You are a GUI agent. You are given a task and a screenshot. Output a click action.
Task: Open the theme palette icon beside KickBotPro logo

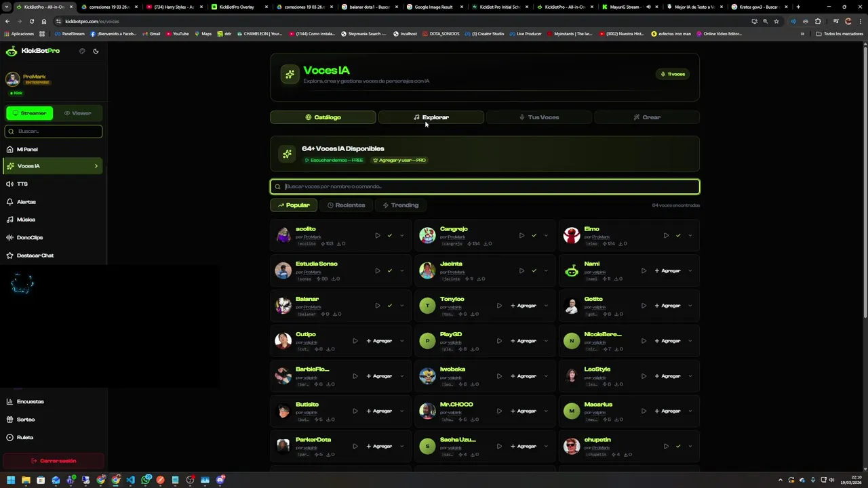(82, 51)
